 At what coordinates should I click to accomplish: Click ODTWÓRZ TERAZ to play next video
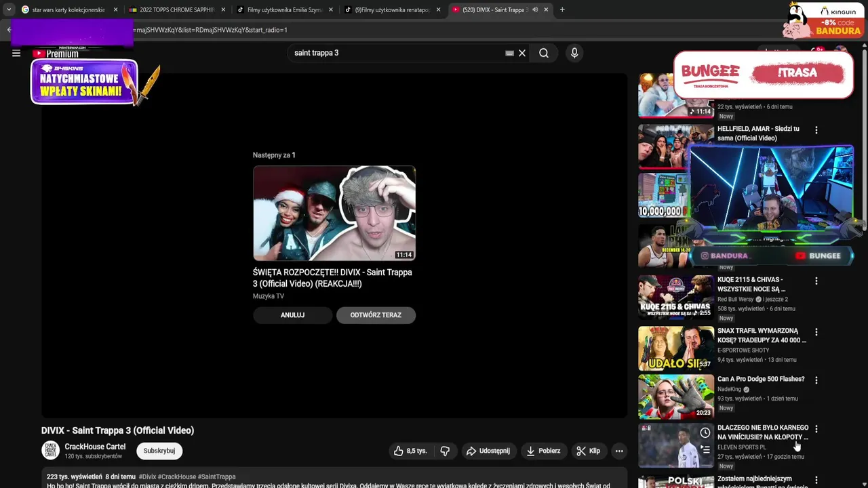pyautogui.click(x=376, y=315)
